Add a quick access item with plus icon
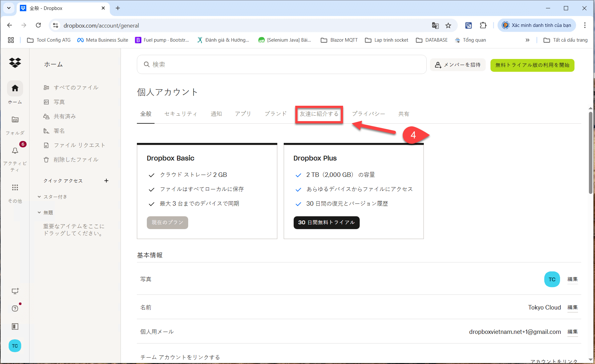The image size is (595, 364). [x=106, y=181]
